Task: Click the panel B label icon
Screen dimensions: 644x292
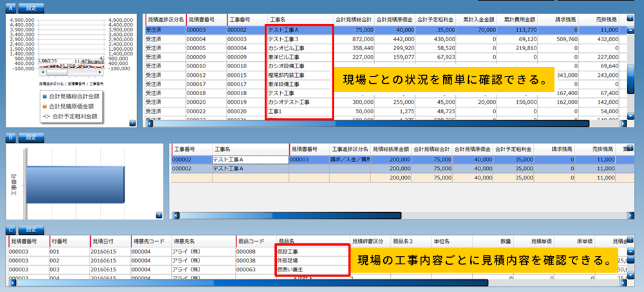Action: [x=10, y=137]
